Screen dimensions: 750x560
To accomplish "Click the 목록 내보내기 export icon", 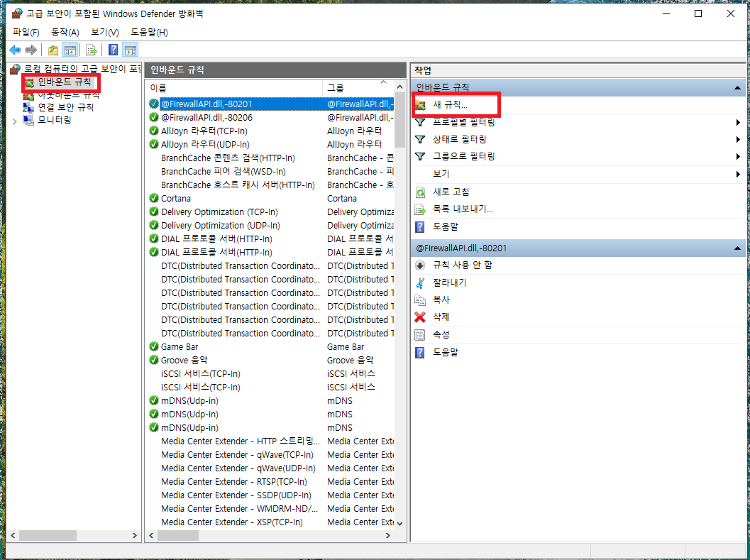I will (x=420, y=209).
